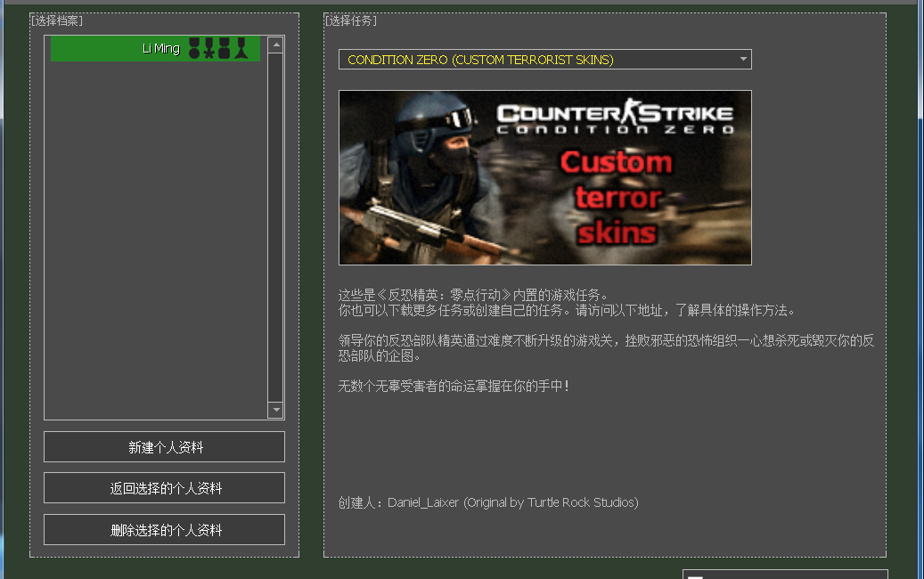Screen dimensions: 924x579
Task: Click the first round medal icon beside Li Ming
Action: coord(194,48)
